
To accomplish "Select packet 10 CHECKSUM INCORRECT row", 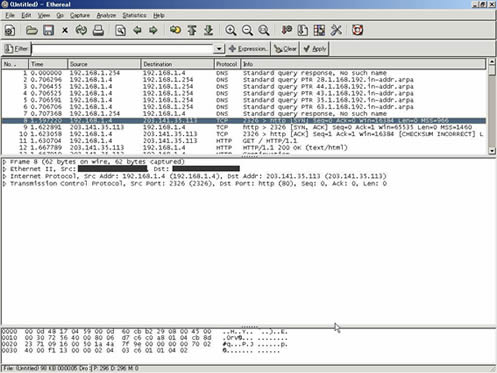I will (244, 134).
